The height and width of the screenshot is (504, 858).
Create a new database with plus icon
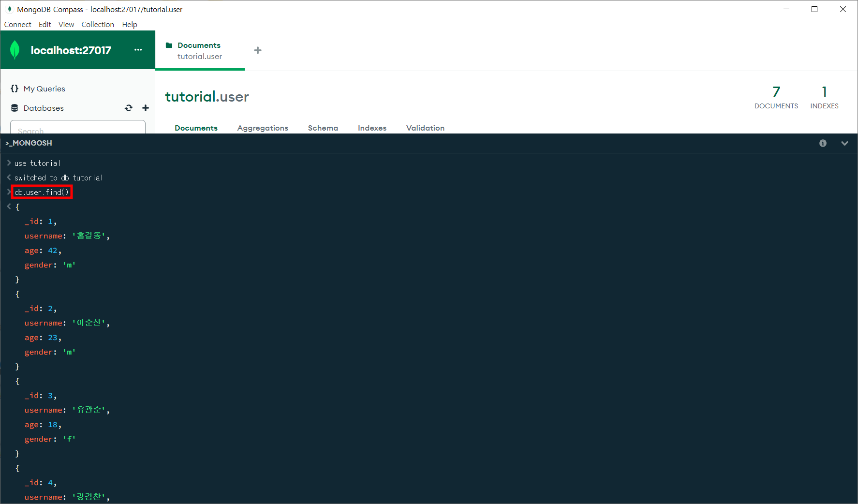click(x=146, y=108)
